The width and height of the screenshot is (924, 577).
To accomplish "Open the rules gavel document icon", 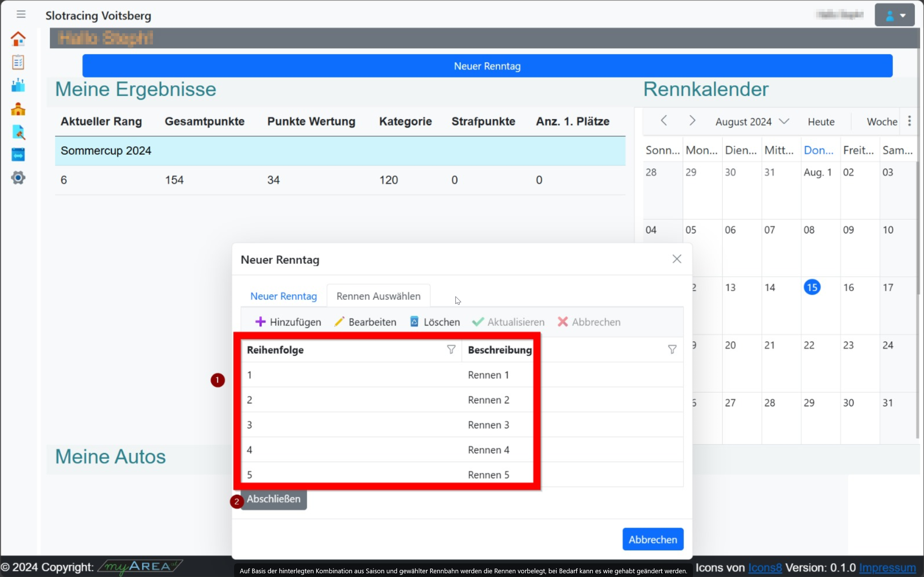I will (x=18, y=132).
